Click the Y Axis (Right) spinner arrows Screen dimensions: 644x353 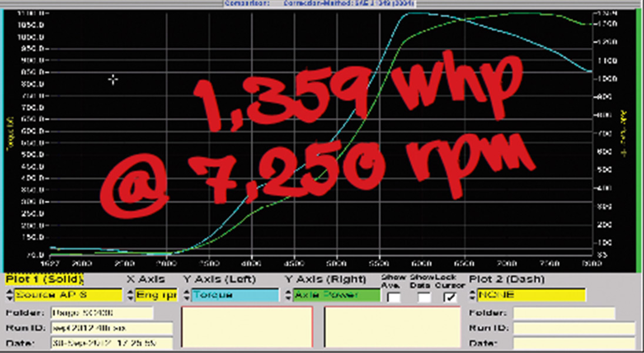288,295
